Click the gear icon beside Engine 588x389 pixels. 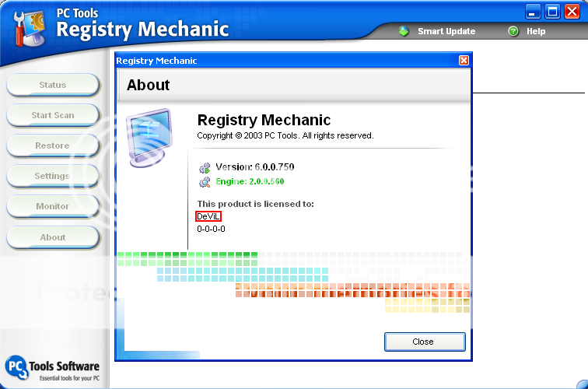pos(205,182)
